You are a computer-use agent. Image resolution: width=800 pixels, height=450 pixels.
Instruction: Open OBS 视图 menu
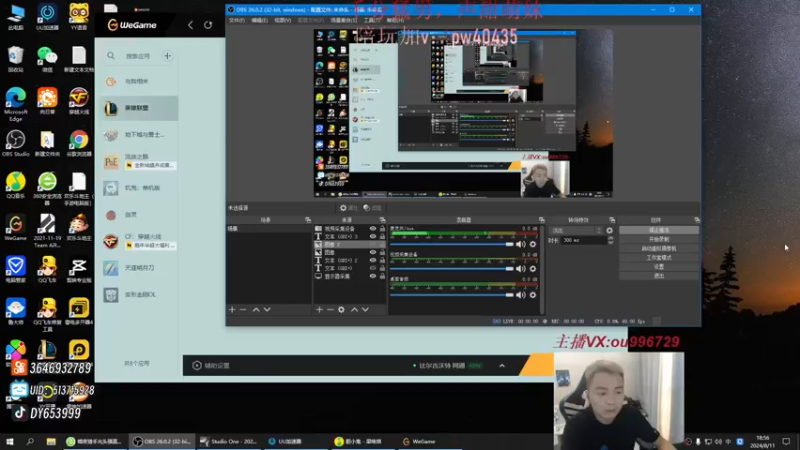282,20
